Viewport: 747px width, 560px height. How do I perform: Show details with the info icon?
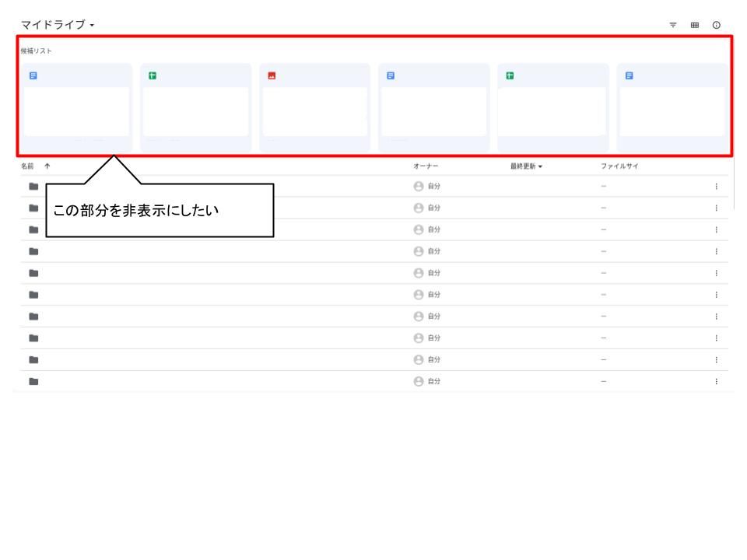pos(716,25)
